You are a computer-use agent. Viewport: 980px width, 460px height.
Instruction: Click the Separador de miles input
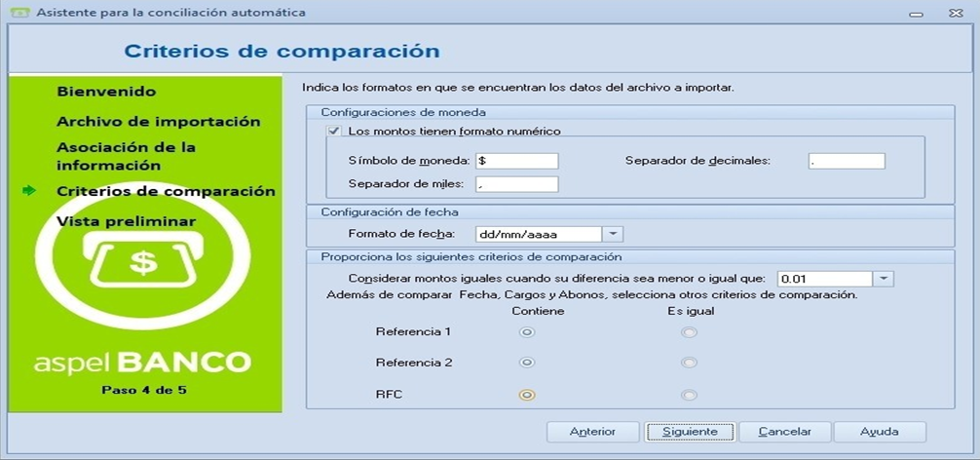(516, 184)
